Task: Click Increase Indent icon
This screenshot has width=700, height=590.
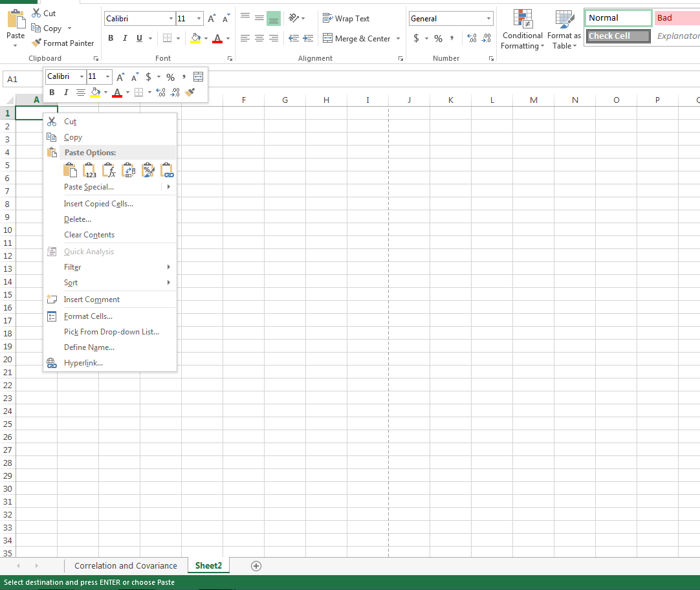Action: click(x=308, y=38)
